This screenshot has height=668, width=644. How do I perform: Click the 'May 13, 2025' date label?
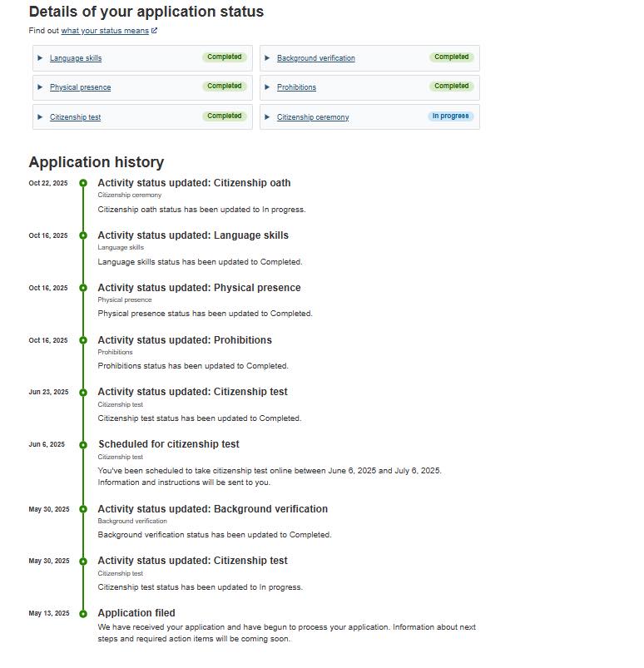click(x=49, y=613)
